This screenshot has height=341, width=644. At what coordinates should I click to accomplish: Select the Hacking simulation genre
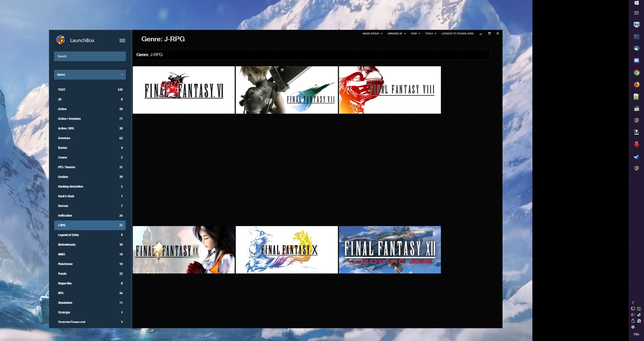click(x=90, y=187)
